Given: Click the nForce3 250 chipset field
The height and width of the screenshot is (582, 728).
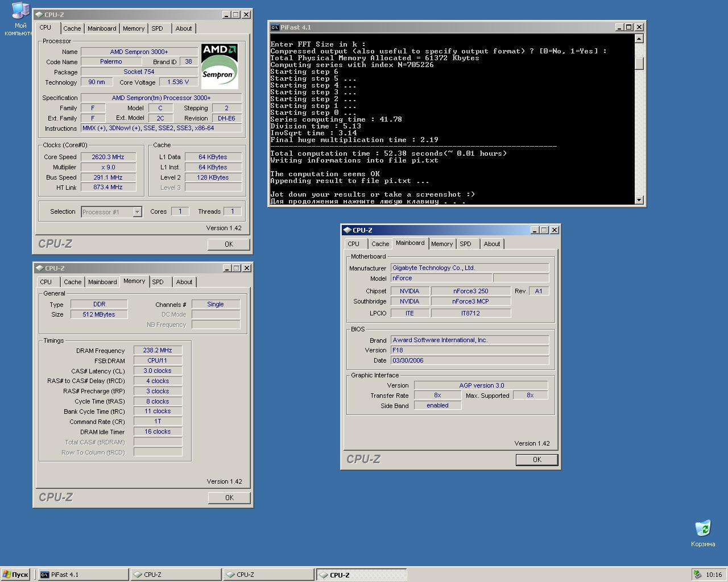Looking at the screenshot, I should click(471, 291).
